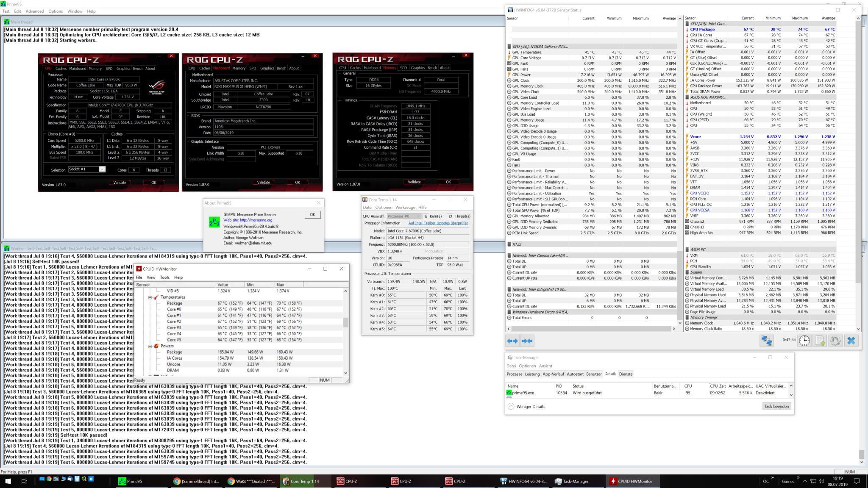Select CPU VCCIO row in HWiNFO
This screenshot has height=488, width=868.
[x=760, y=193]
